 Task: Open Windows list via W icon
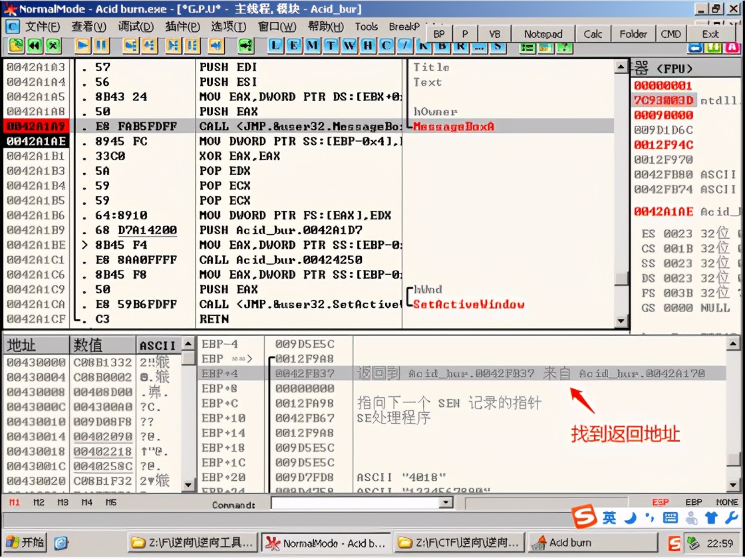(x=350, y=46)
